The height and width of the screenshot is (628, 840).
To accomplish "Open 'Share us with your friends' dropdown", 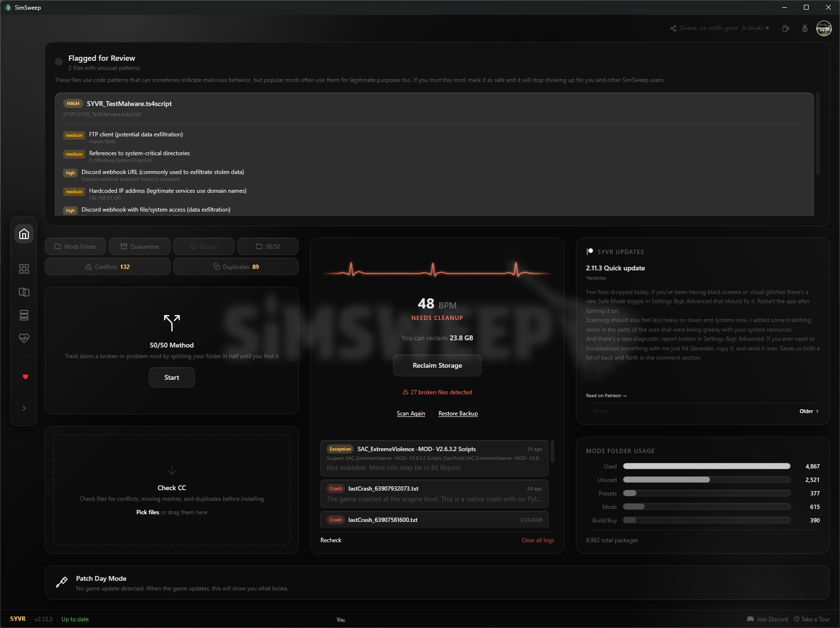I will point(720,28).
